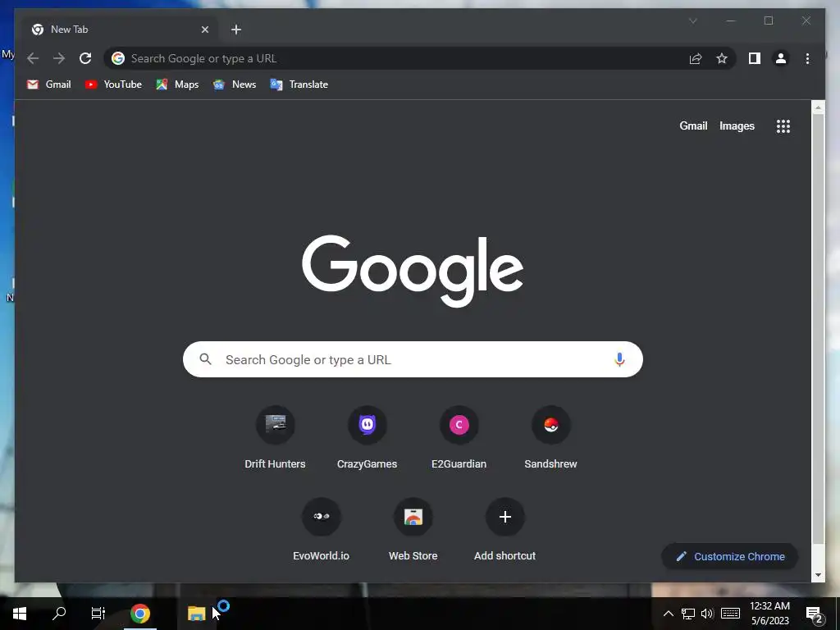Expand the tab search chevron
840x630 pixels.
point(692,21)
